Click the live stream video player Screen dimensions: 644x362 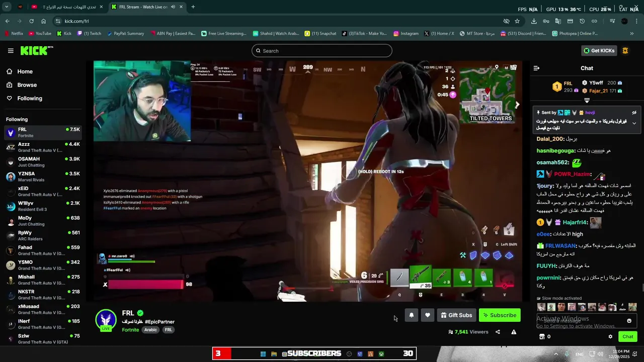[308, 182]
